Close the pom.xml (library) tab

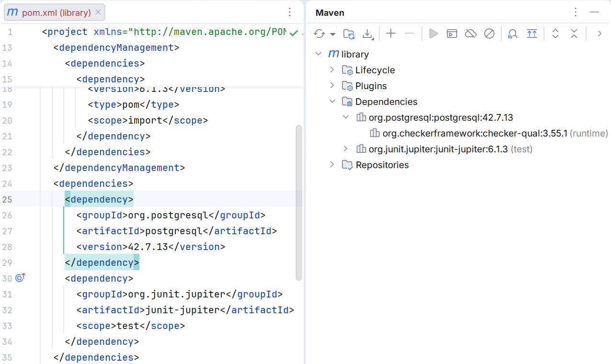click(98, 12)
